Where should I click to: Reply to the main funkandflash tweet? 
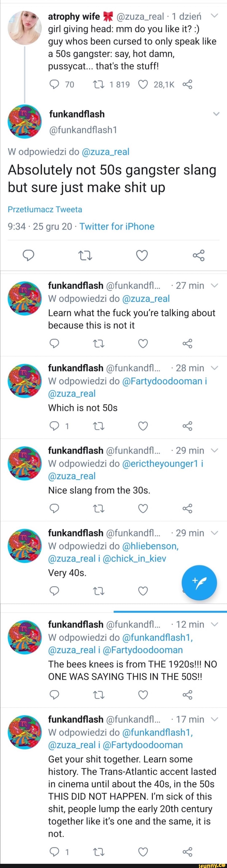tap(28, 256)
